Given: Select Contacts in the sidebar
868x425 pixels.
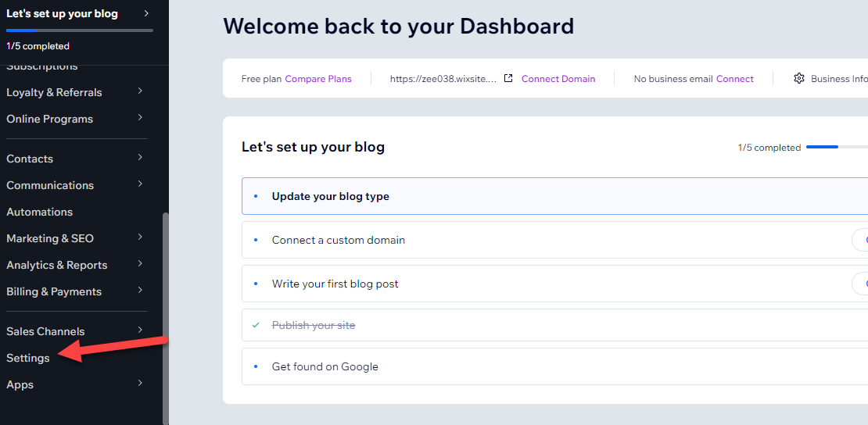Looking at the screenshot, I should click(30, 159).
